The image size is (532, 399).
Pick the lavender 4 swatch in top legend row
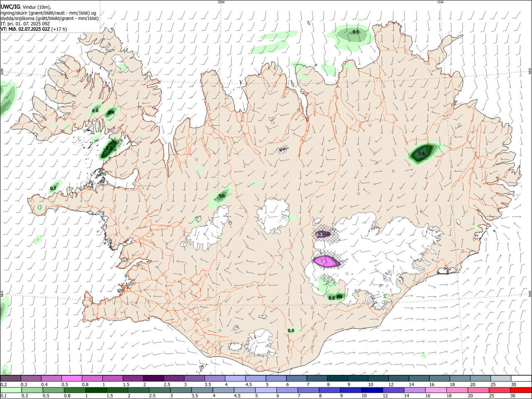(234, 378)
